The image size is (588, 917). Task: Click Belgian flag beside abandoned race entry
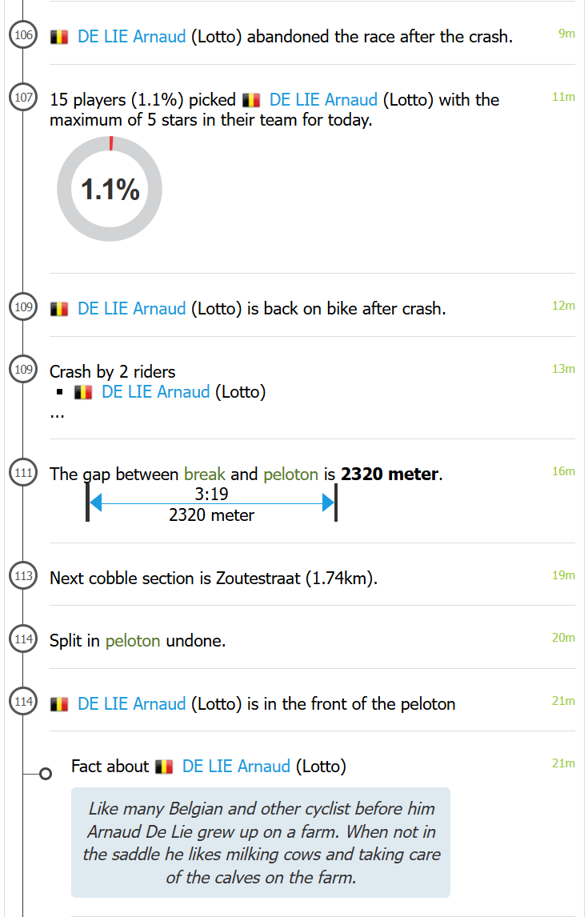[59, 37]
